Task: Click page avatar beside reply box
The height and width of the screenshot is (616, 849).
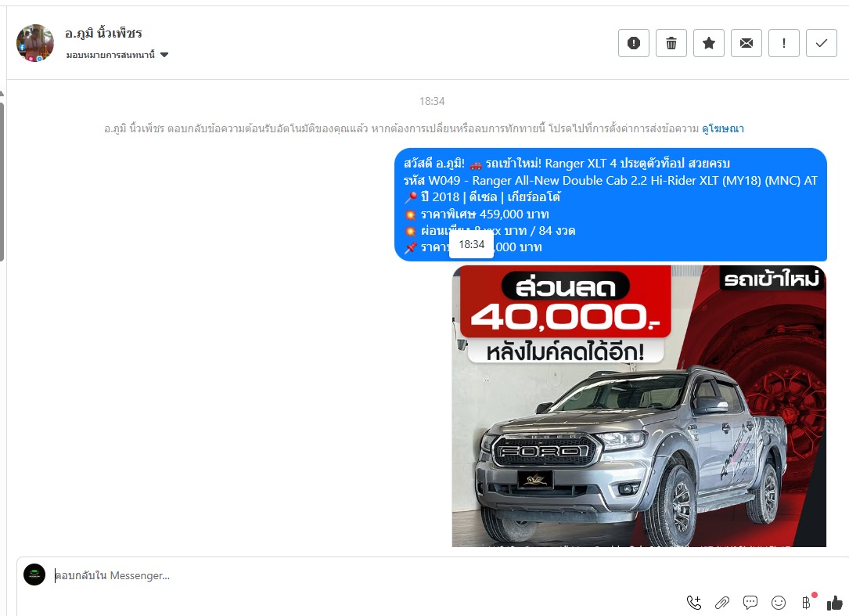Action: (34, 575)
